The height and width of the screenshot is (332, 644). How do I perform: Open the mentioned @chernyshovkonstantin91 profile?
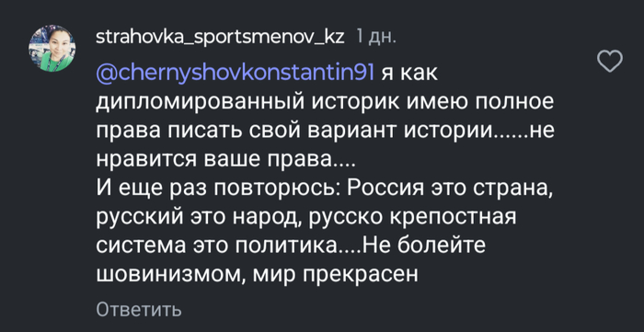pyautogui.click(x=235, y=74)
